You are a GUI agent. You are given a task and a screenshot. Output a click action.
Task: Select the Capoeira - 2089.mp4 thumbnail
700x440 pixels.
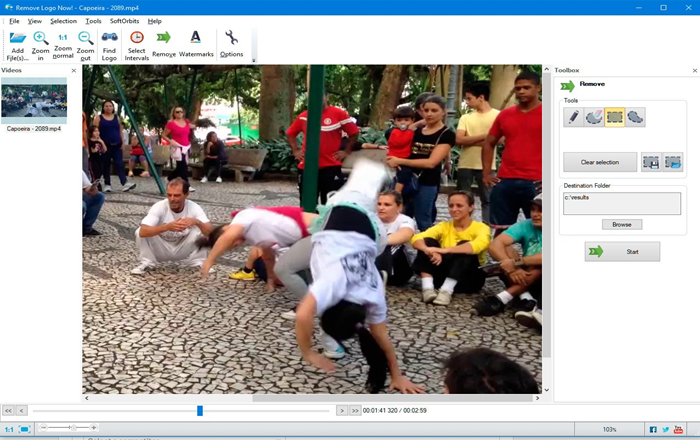pyautogui.click(x=34, y=101)
